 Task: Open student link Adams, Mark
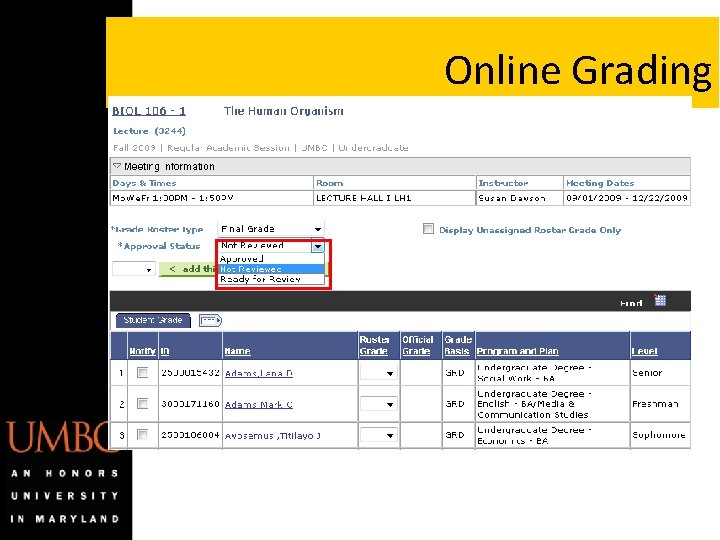tap(259, 405)
